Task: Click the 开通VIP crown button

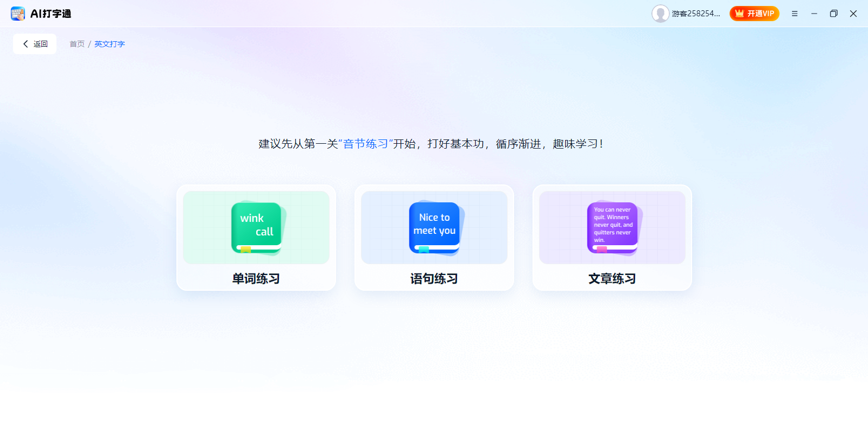Action: click(x=754, y=14)
